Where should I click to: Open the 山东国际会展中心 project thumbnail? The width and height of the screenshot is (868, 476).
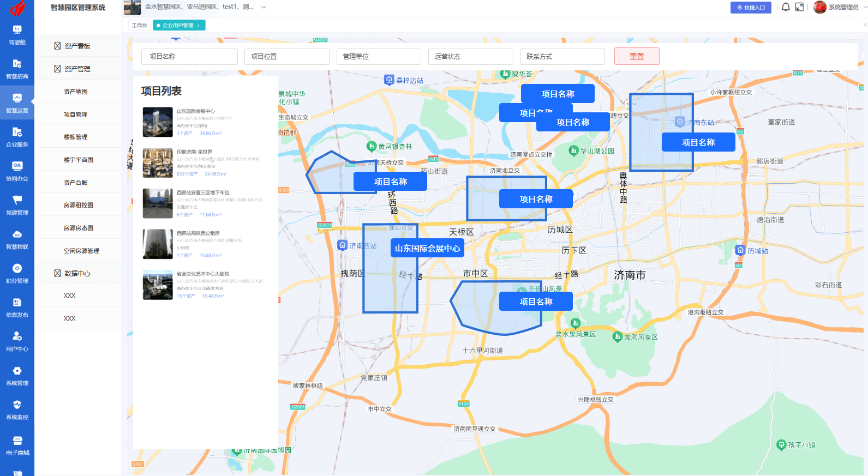(x=158, y=122)
